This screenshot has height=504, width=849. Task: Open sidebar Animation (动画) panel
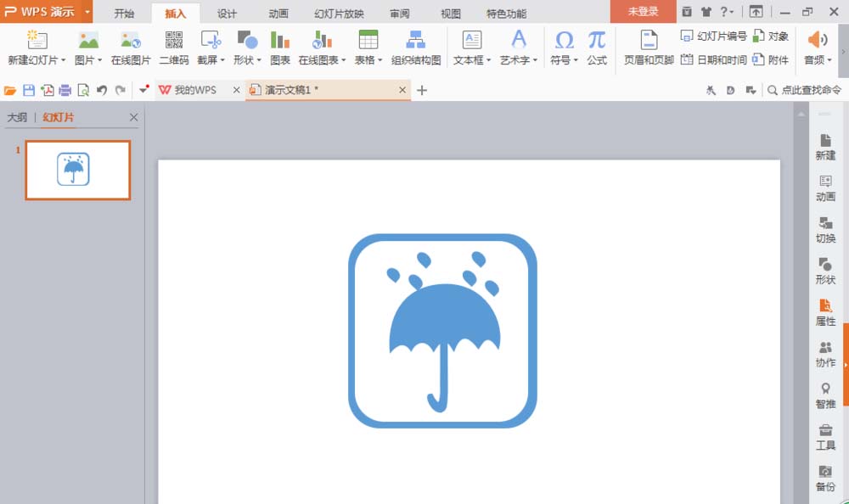tap(825, 188)
